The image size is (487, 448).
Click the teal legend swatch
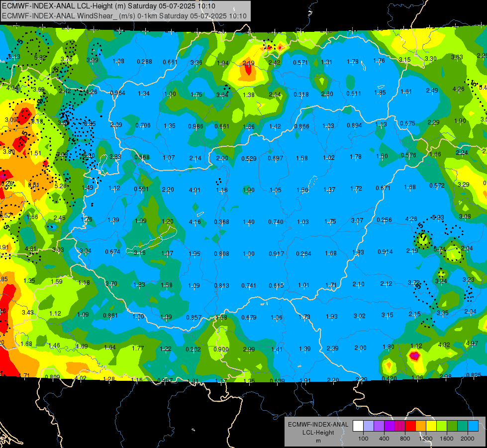463,426
